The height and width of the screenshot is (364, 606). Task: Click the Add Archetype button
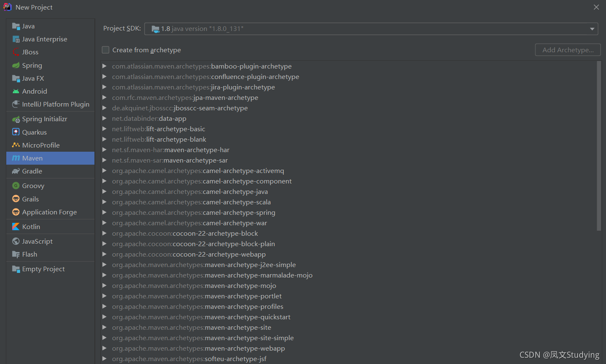click(x=568, y=50)
